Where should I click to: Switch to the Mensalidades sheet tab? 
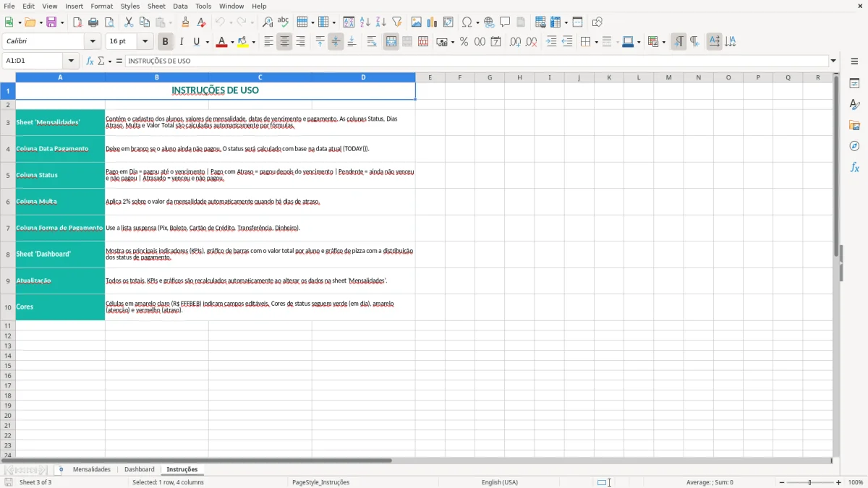(x=92, y=469)
